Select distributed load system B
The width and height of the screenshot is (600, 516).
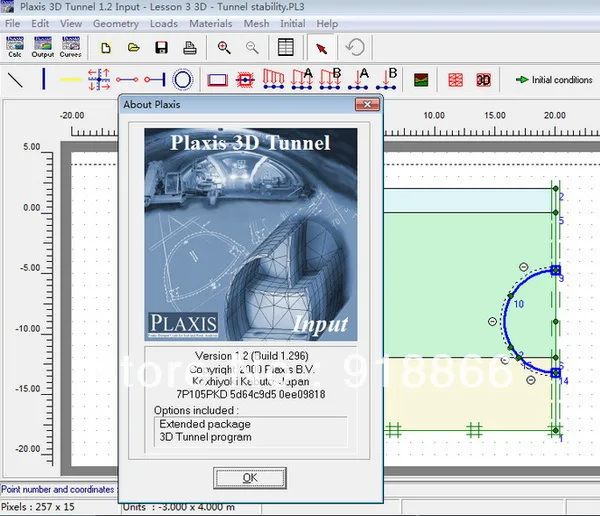click(x=330, y=79)
